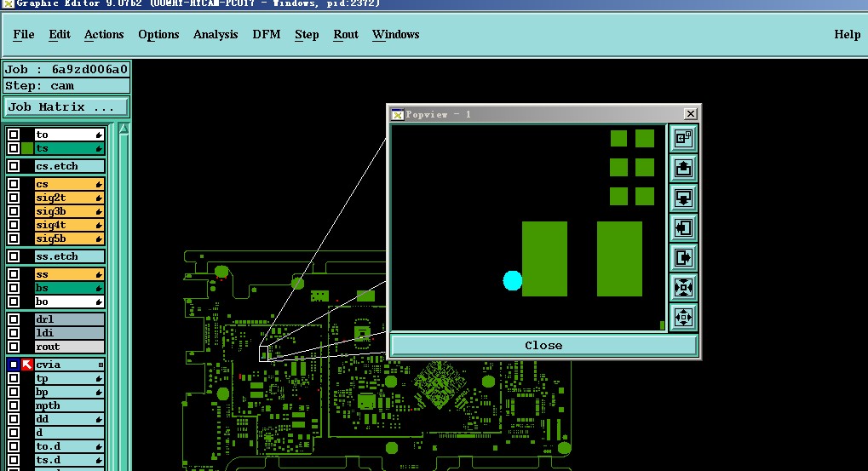Click the Job : 6a9zd006a0 field

click(x=66, y=69)
